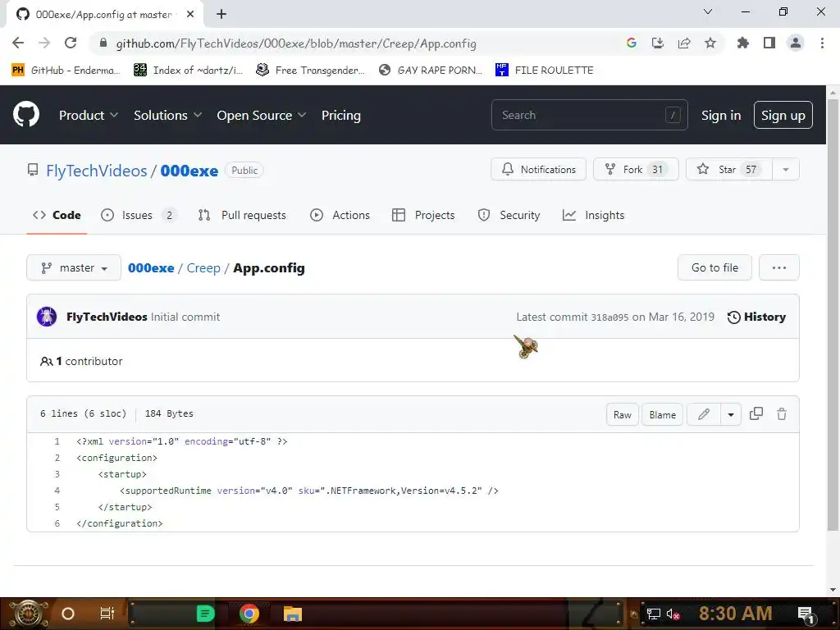Screen dimensions: 840x630
Task: Expand the Solutions menu
Action: coord(167,115)
